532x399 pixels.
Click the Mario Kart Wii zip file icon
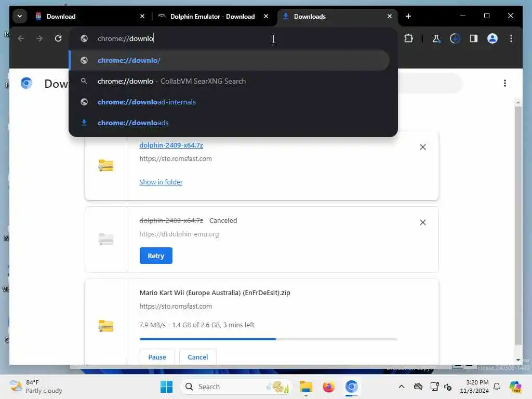pos(106,326)
